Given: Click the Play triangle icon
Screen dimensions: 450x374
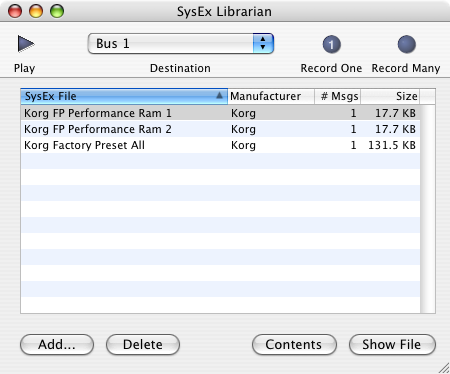Looking at the screenshot, I should click(x=26, y=44).
